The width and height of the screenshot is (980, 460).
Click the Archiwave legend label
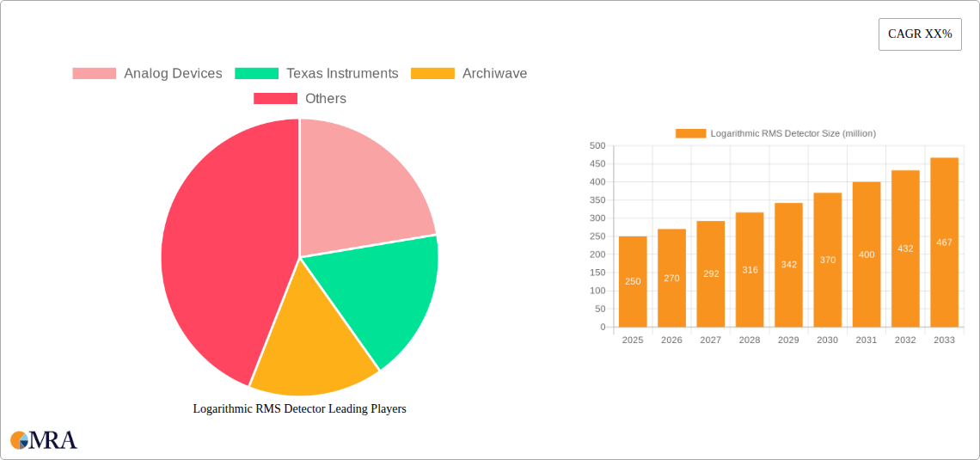click(494, 74)
